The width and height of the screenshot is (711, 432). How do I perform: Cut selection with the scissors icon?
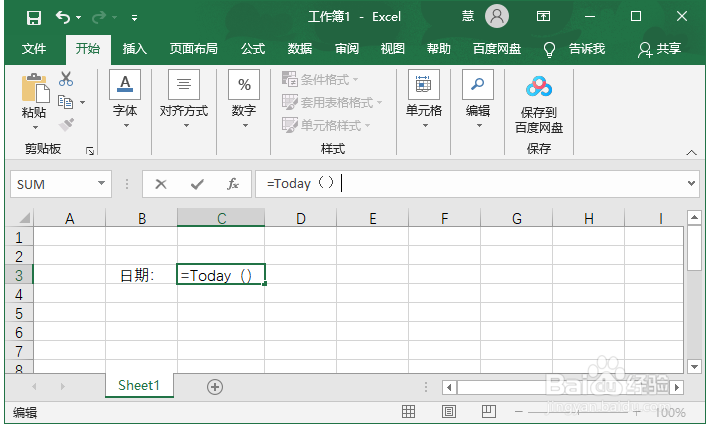66,79
